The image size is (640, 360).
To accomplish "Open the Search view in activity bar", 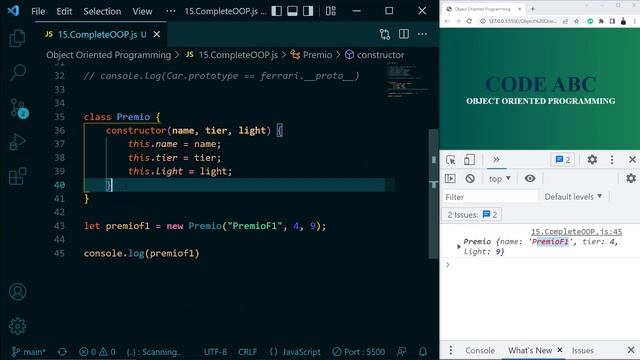I will point(17,73).
